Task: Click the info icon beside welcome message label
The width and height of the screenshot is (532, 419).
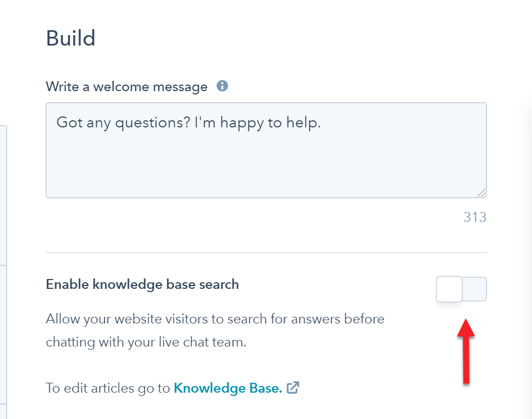Action: click(222, 86)
